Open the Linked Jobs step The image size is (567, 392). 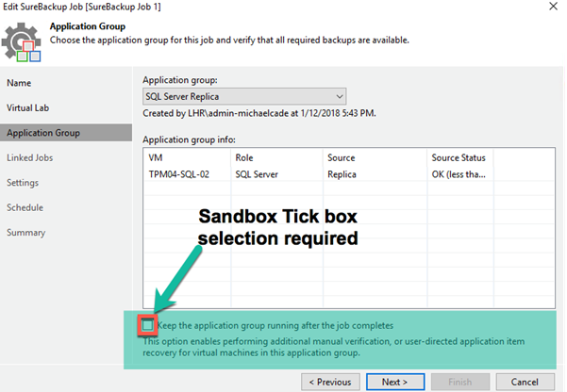pyautogui.click(x=29, y=158)
